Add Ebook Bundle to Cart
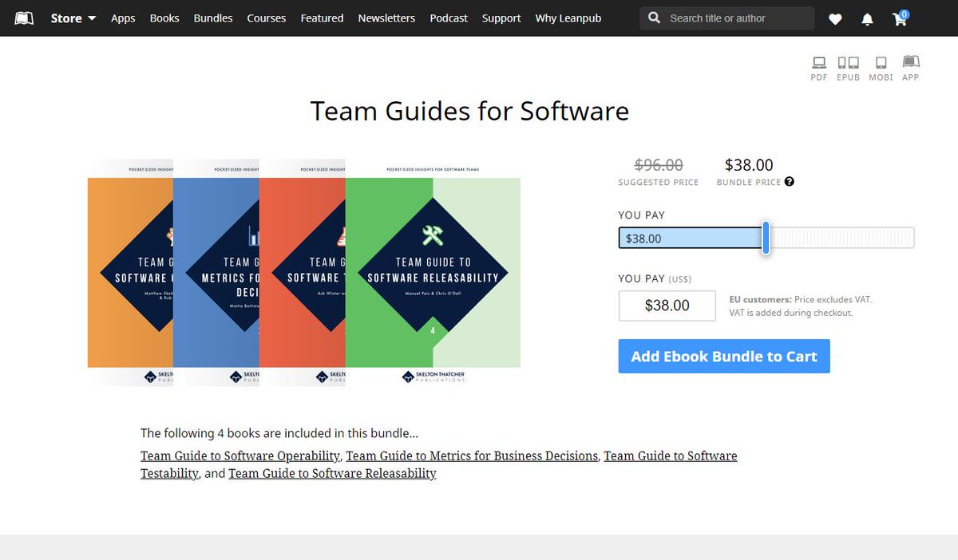Viewport: 958px width, 560px height. [724, 357]
